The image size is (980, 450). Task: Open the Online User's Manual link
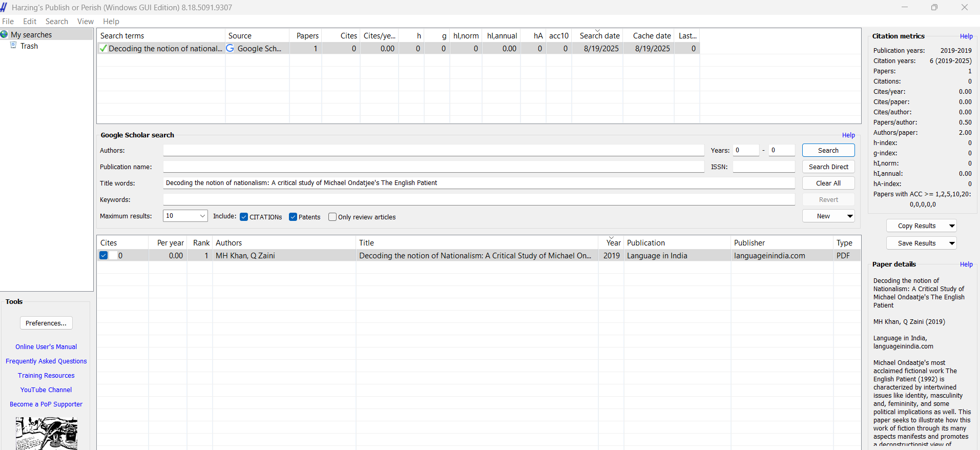(x=46, y=347)
